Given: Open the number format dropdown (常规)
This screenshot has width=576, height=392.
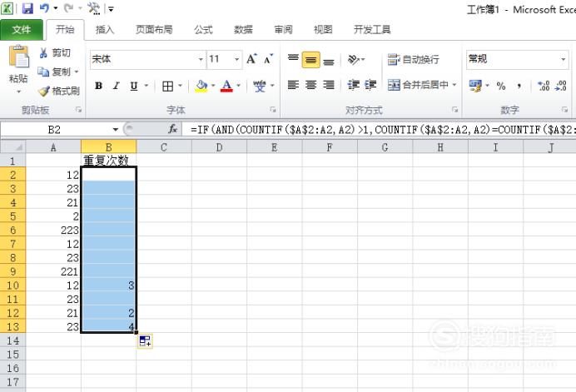Looking at the screenshot, I should pyautogui.click(x=563, y=59).
